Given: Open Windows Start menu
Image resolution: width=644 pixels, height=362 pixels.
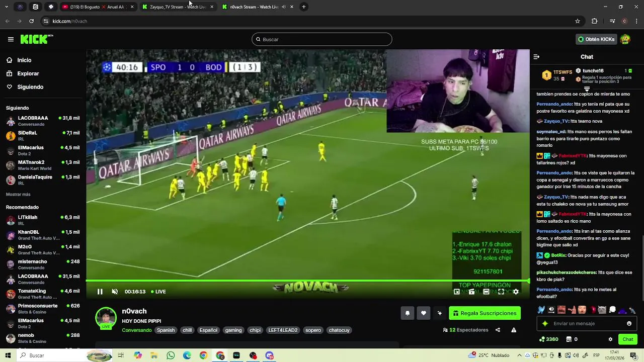Looking at the screenshot, I should coord(8,355).
